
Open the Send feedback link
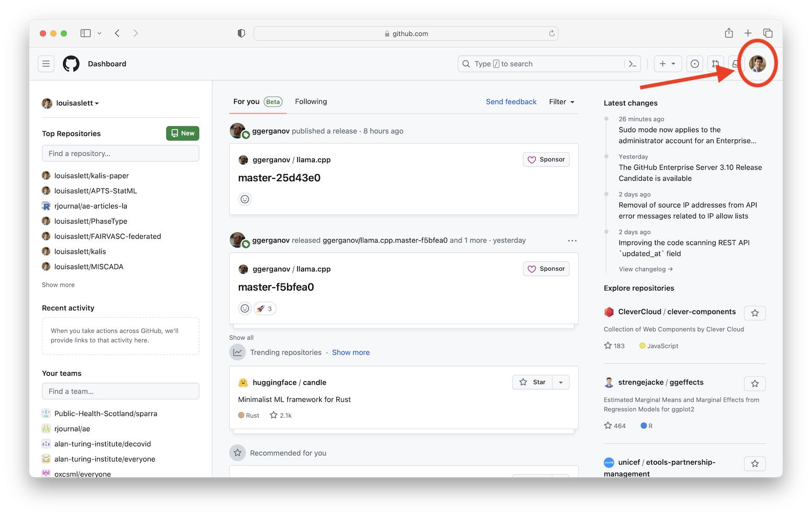tap(511, 102)
